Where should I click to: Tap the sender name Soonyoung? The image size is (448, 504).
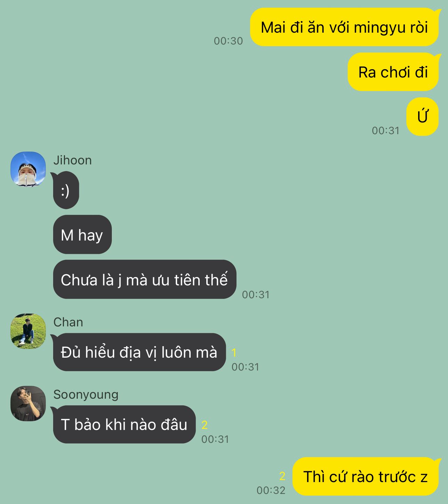click(x=86, y=395)
